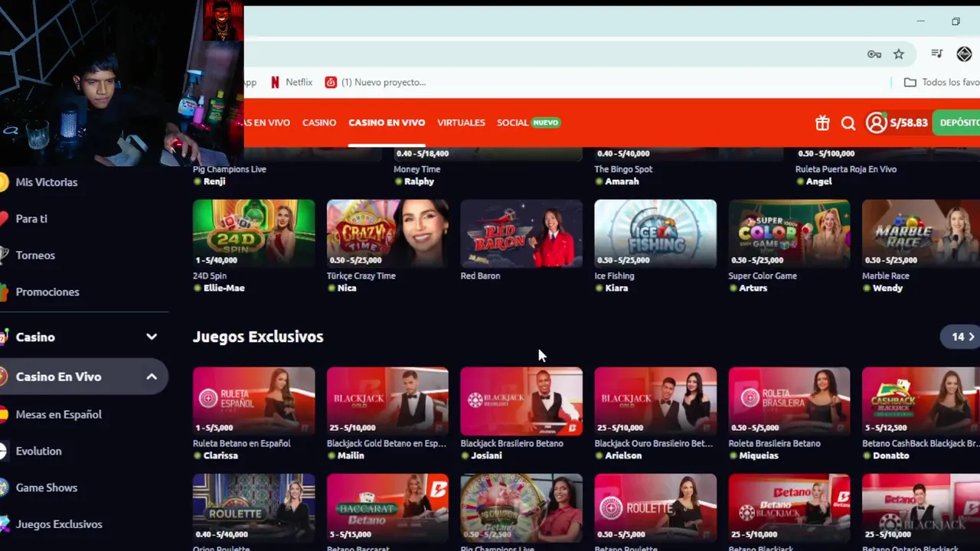The image size is (980, 551).
Task: Open Juegos Exclusivos sidebar item
Action: (x=59, y=525)
